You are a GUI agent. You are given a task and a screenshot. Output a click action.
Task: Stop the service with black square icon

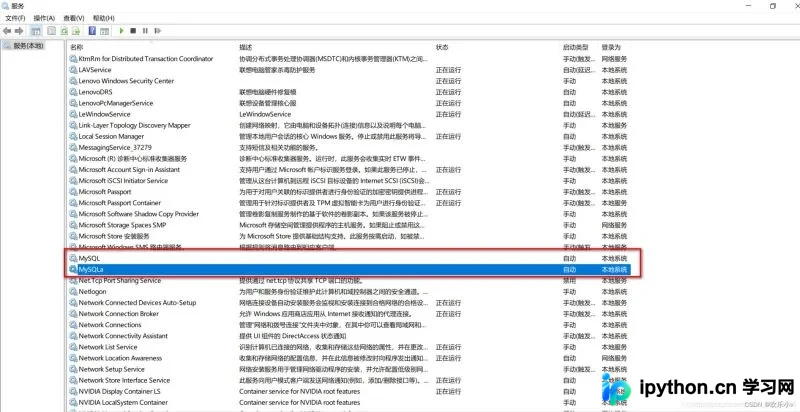[x=133, y=31]
